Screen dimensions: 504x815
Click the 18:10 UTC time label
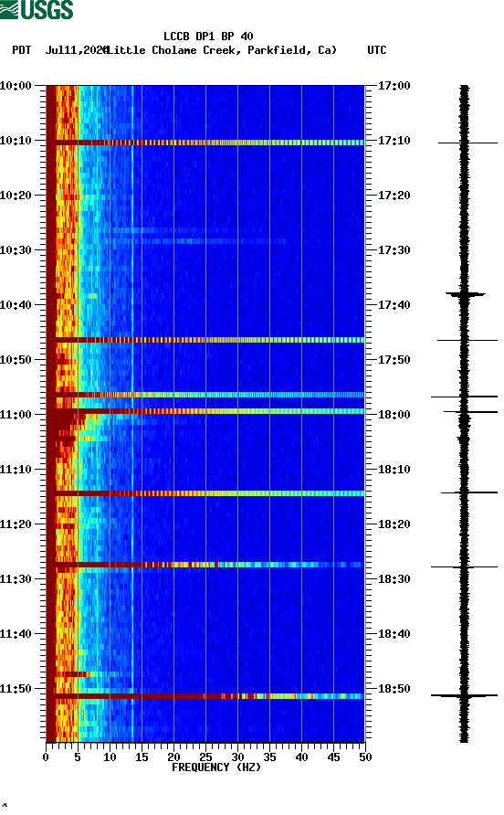pyautogui.click(x=394, y=470)
